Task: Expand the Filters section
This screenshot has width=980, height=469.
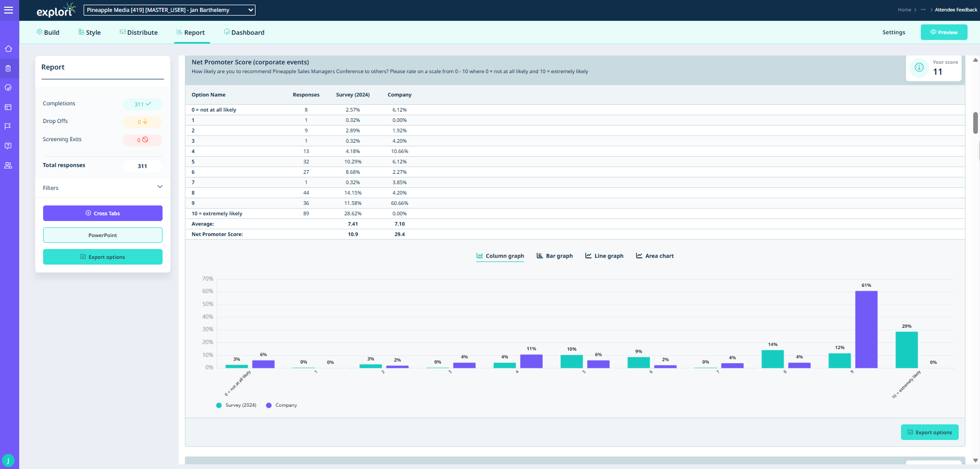Action: [103, 188]
